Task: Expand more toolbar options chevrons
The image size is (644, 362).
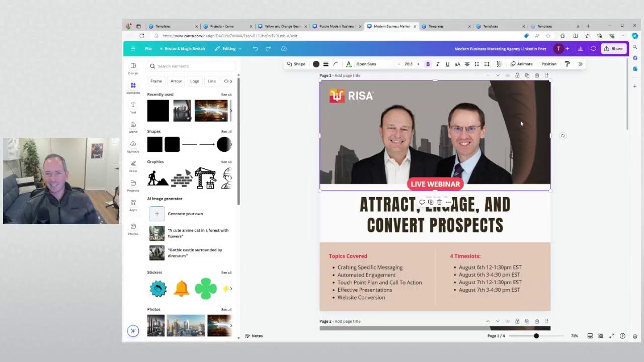Action: (x=580, y=64)
